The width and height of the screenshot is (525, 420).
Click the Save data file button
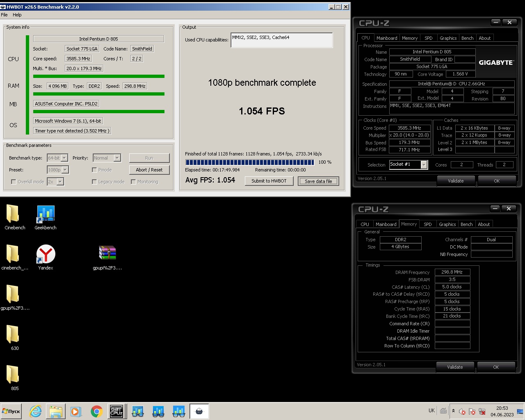318,181
